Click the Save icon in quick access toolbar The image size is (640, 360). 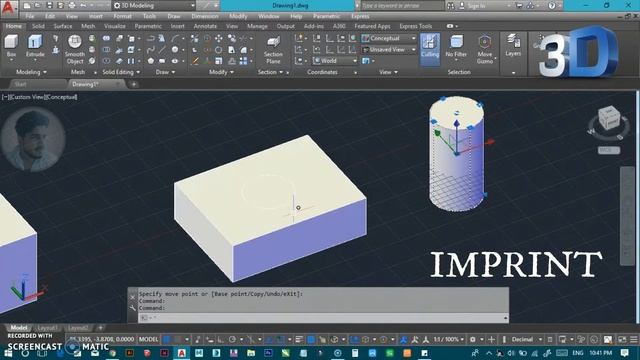point(49,6)
